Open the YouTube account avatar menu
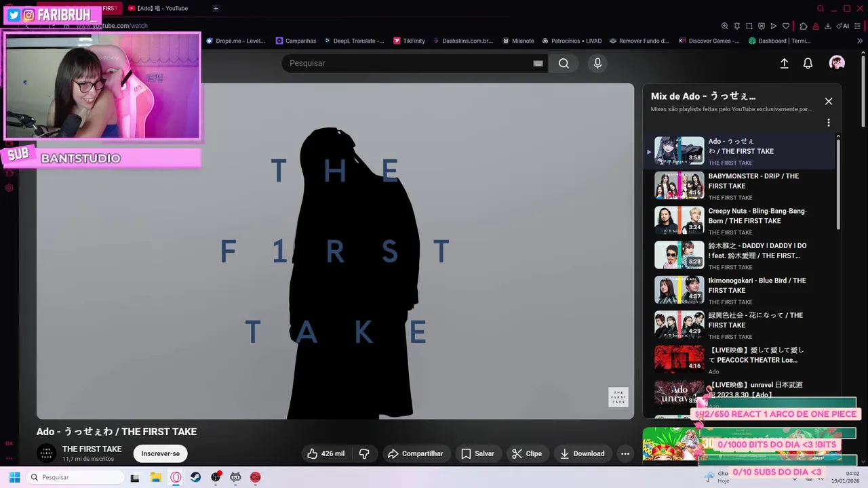 [837, 63]
